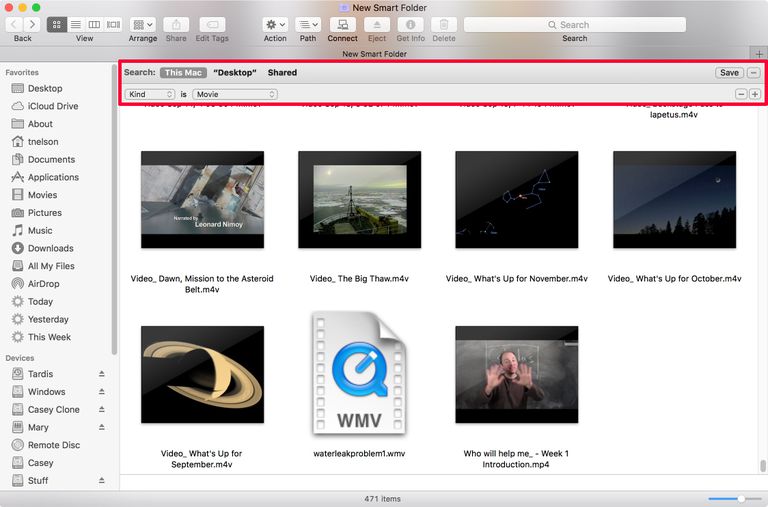The width and height of the screenshot is (768, 507).
Task: Click the Get Info toolbar icon
Action: pos(410,24)
